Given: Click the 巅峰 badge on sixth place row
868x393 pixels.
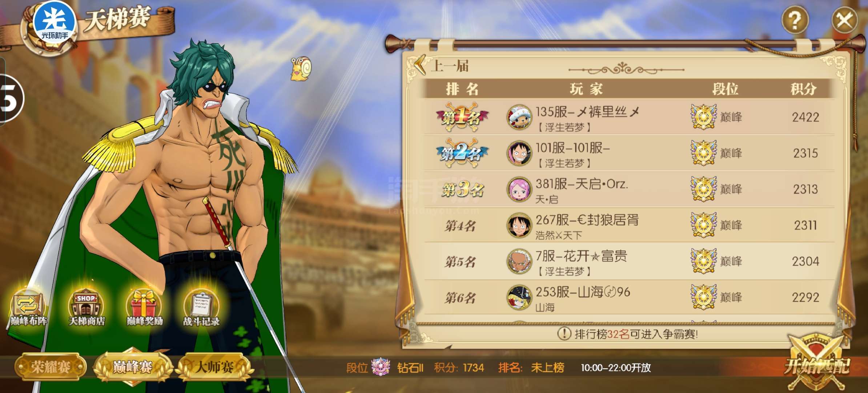Looking at the screenshot, I should [716, 297].
